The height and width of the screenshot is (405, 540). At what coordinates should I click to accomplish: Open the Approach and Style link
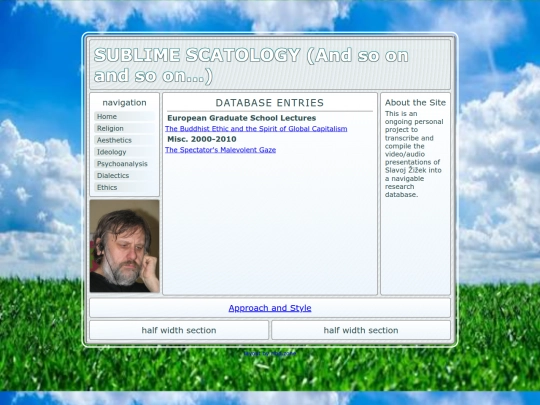tap(270, 308)
